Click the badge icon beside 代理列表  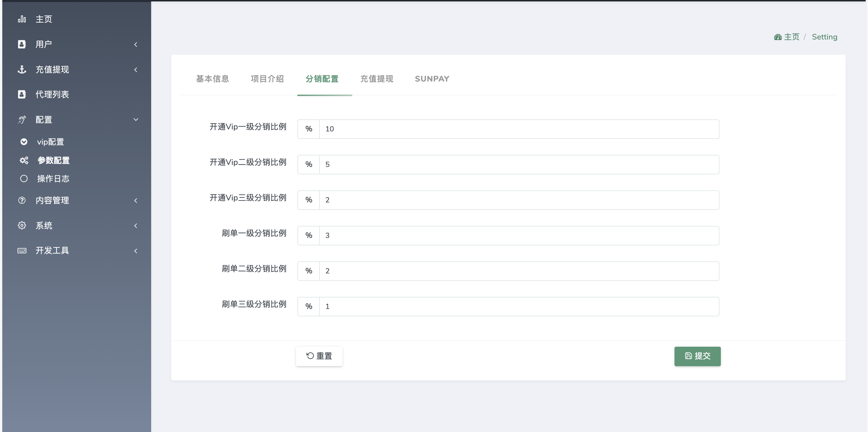(x=22, y=94)
